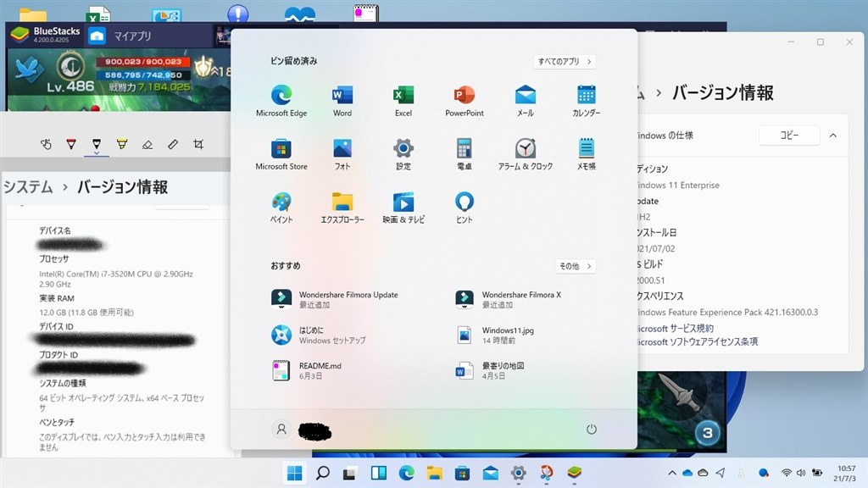This screenshot has height=488, width=868.
Task: Open Widgets from the taskbar
Action: [379, 473]
